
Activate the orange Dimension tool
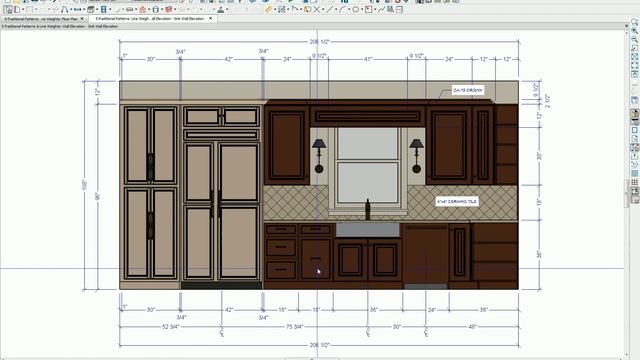[x=269, y=9]
